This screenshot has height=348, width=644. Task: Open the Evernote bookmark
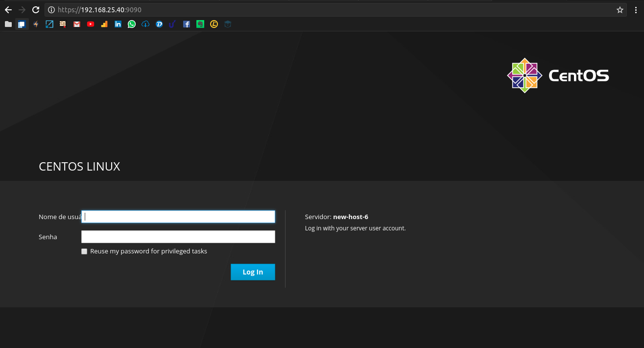coord(200,24)
